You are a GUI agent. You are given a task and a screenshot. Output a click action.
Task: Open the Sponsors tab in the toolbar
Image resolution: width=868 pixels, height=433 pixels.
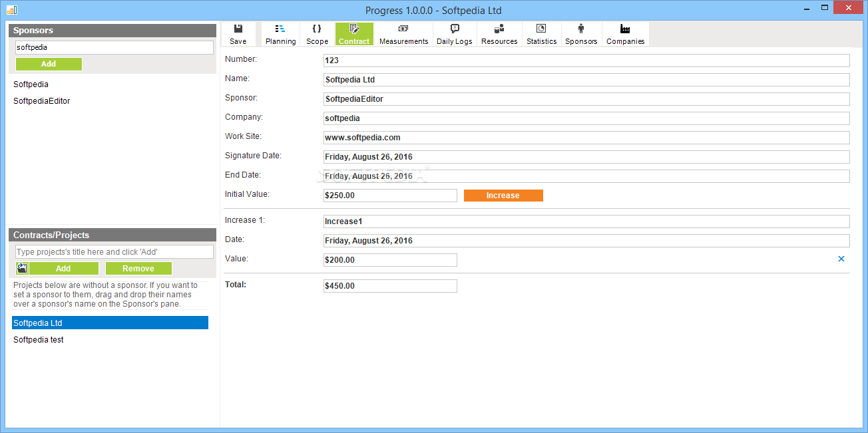[x=581, y=34]
